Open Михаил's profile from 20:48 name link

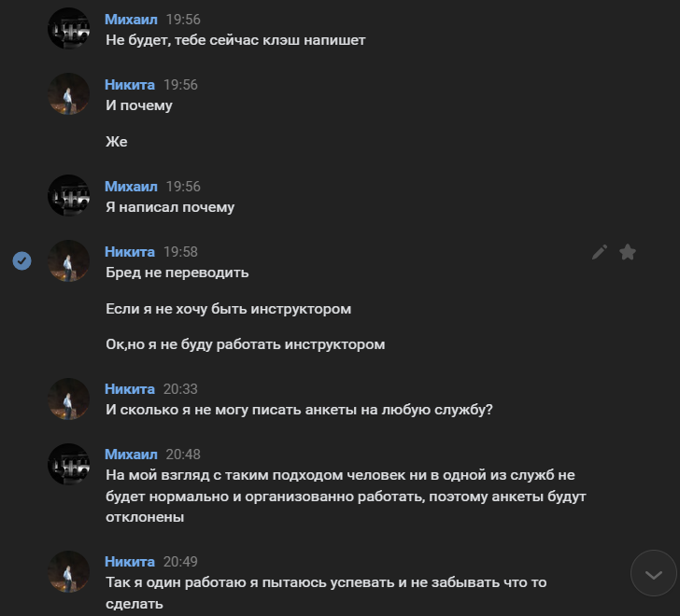coord(131,455)
